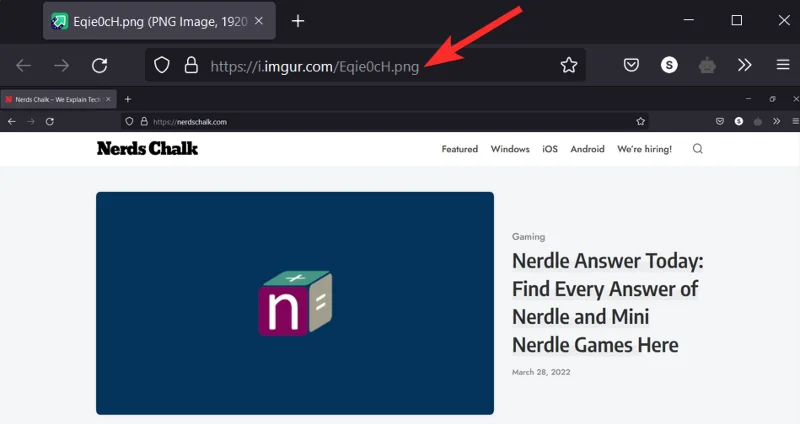Click the robot extension icon in outer toolbar
The width and height of the screenshot is (800, 424).
click(707, 65)
